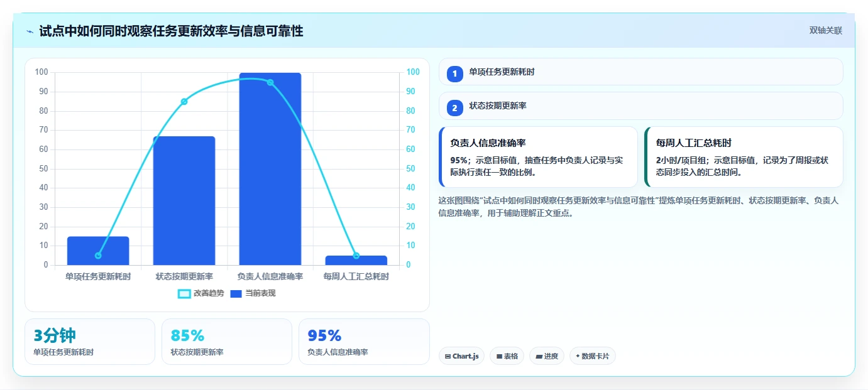868x390 pixels.
Task: Click the trend line point on 单项任务更新耗时
Action: click(98, 256)
